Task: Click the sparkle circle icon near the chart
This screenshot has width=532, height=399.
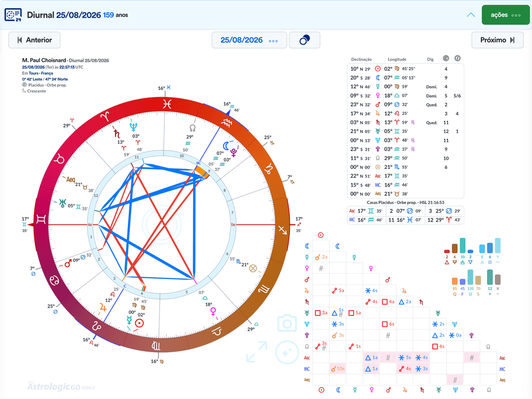Action: 287,353
